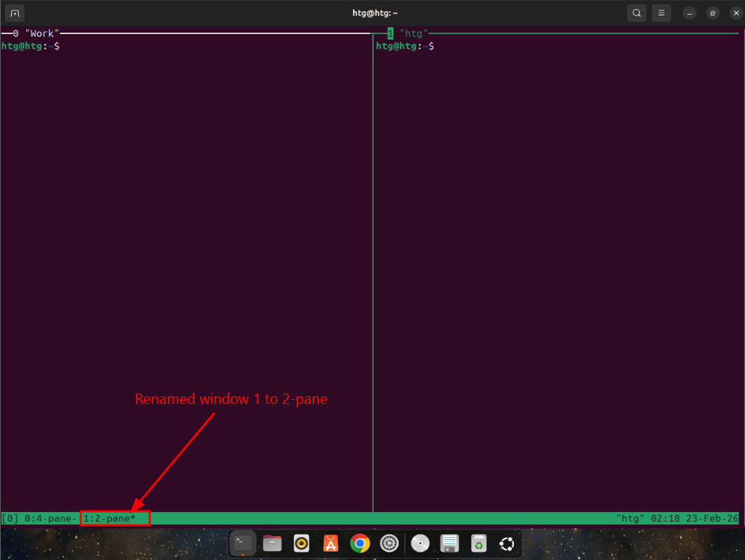Open Settings gear in the dock
Screen dimensions: 745x560
pyautogui.click(x=389, y=543)
